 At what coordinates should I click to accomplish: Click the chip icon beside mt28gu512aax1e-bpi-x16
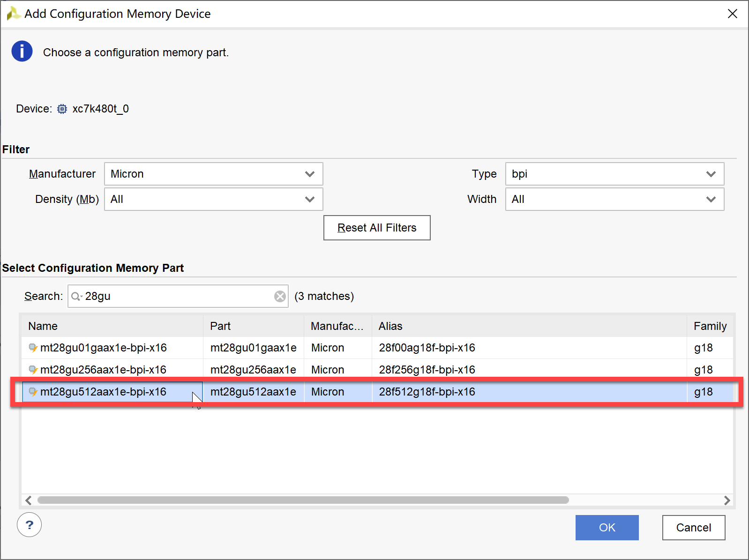point(33,392)
